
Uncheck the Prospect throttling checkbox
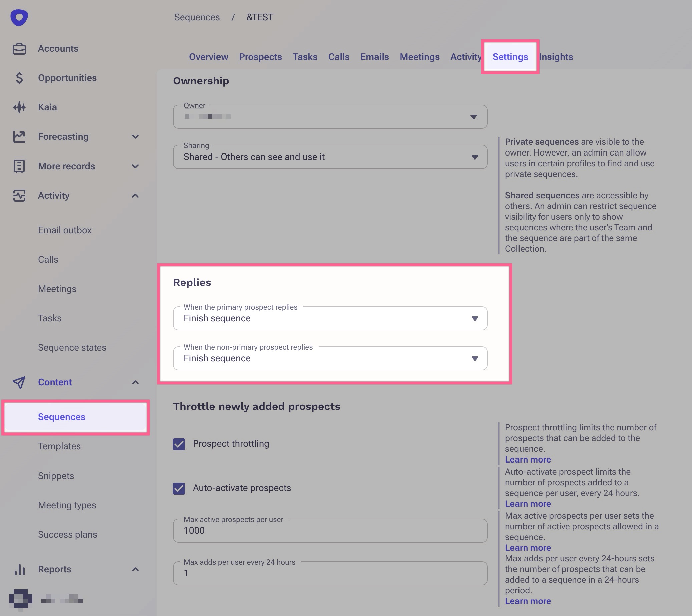tap(179, 444)
